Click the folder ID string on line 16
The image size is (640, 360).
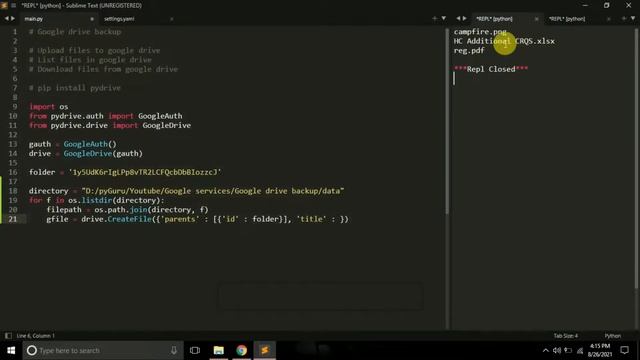coord(145,172)
